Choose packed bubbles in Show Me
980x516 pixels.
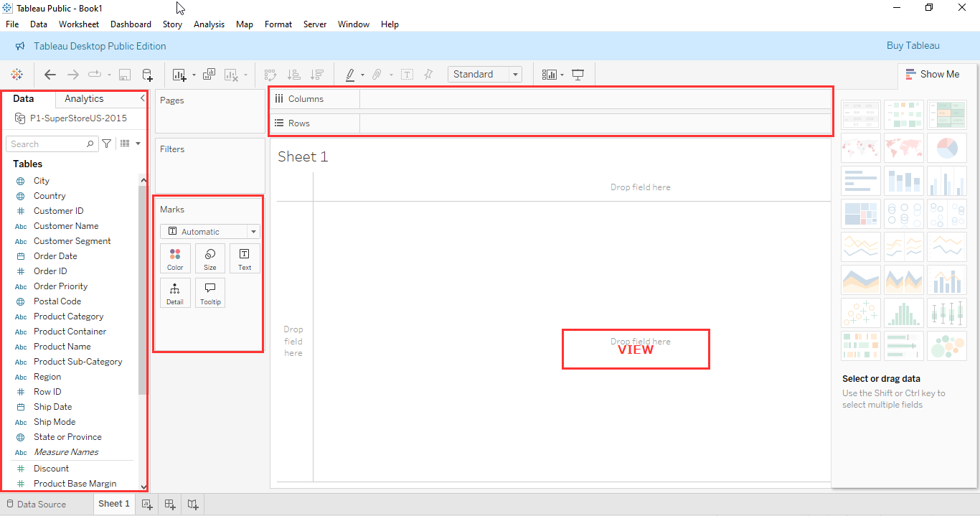coord(946,346)
